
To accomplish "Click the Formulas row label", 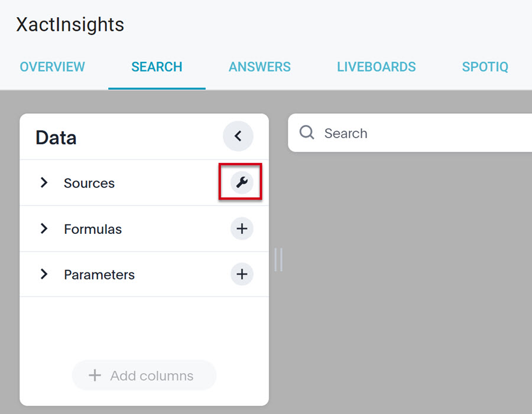I will [x=93, y=229].
